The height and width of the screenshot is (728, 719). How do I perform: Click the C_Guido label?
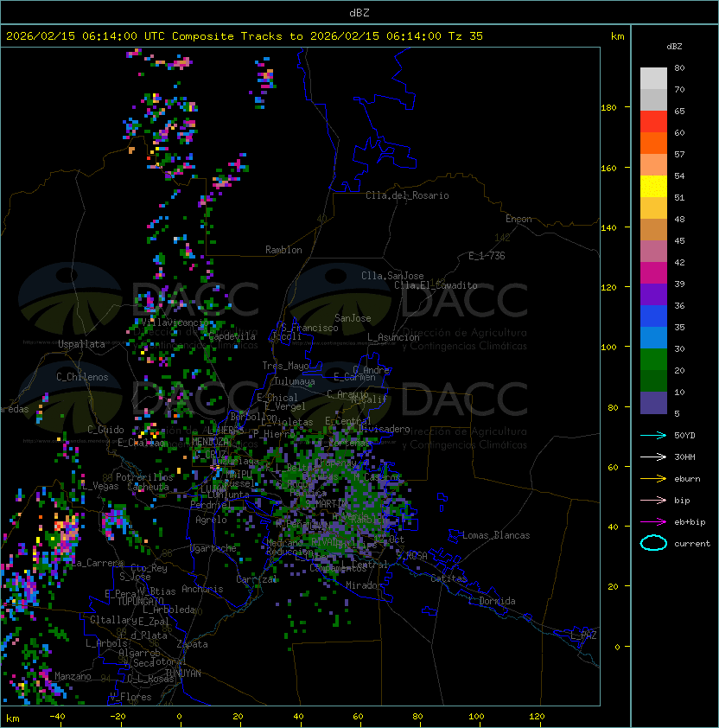point(105,430)
